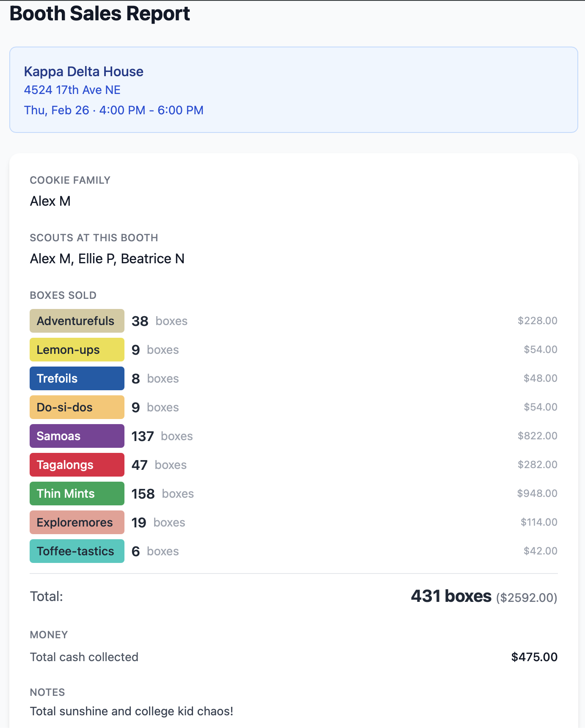The height and width of the screenshot is (728, 585).
Task: Click the purple Samoas badge
Action: [77, 436]
